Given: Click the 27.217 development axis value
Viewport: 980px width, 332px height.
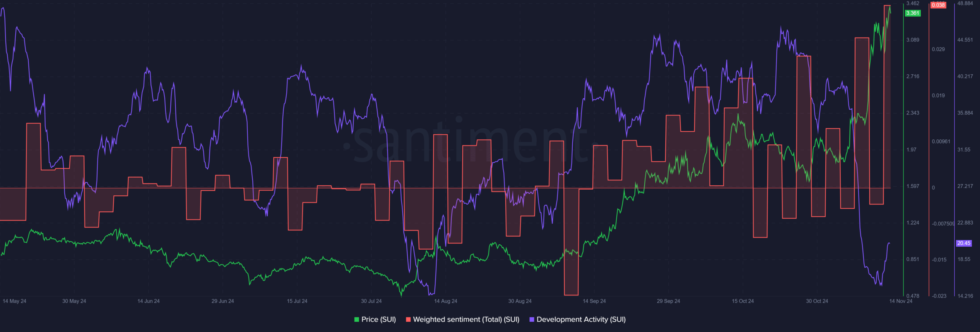Looking at the screenshot, I should [965, 186].
